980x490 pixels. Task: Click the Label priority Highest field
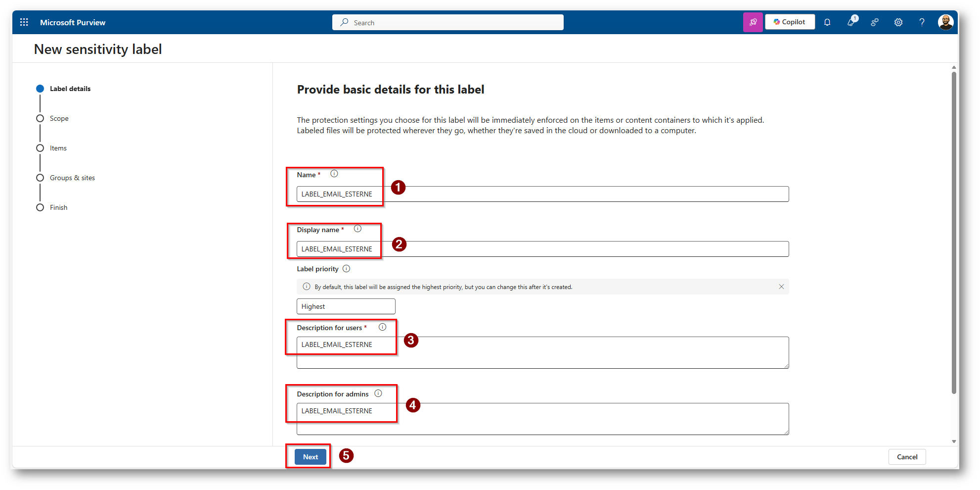[x=346, y=306]
